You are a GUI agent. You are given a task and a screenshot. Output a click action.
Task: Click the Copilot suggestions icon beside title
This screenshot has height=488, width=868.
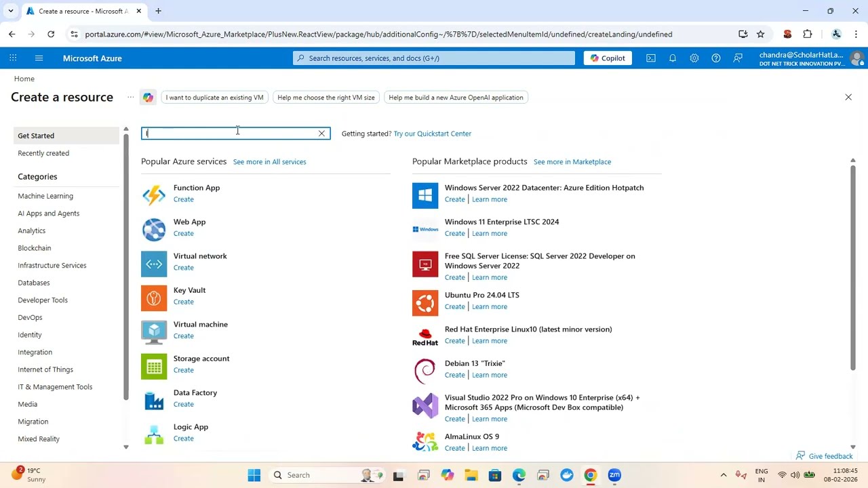pos(148,98)
